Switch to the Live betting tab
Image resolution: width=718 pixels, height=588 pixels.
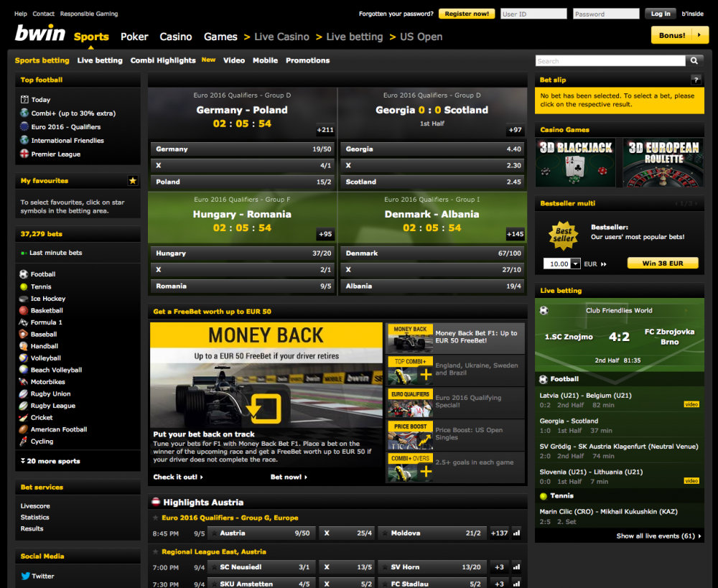100,60
